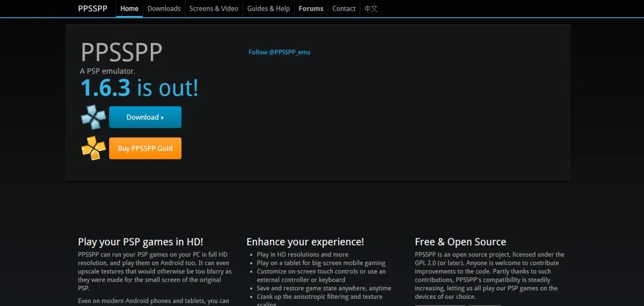Follow @PPSSPP_emu link
This screenshot has height=306, width=644.
point(279,52)
